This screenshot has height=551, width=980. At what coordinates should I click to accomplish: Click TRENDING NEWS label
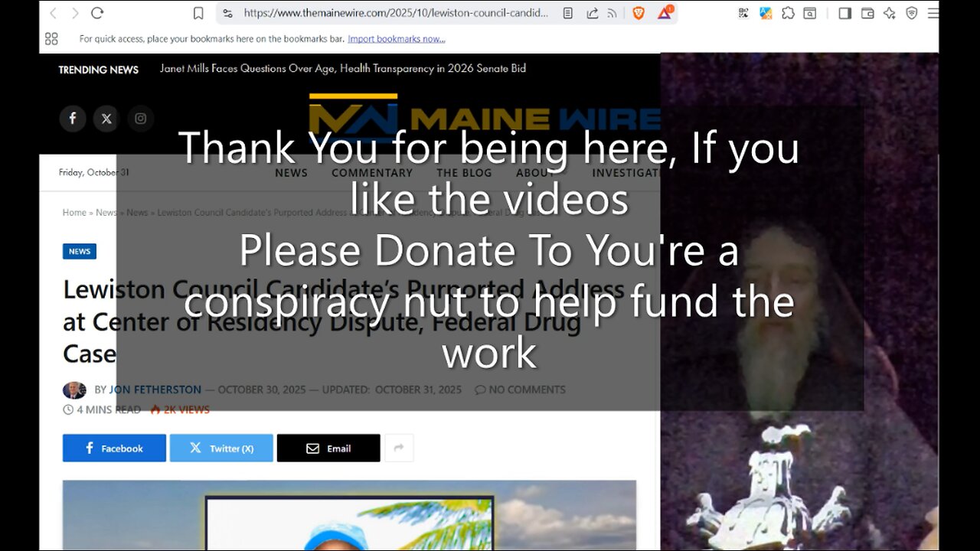(x=99, y=70)
